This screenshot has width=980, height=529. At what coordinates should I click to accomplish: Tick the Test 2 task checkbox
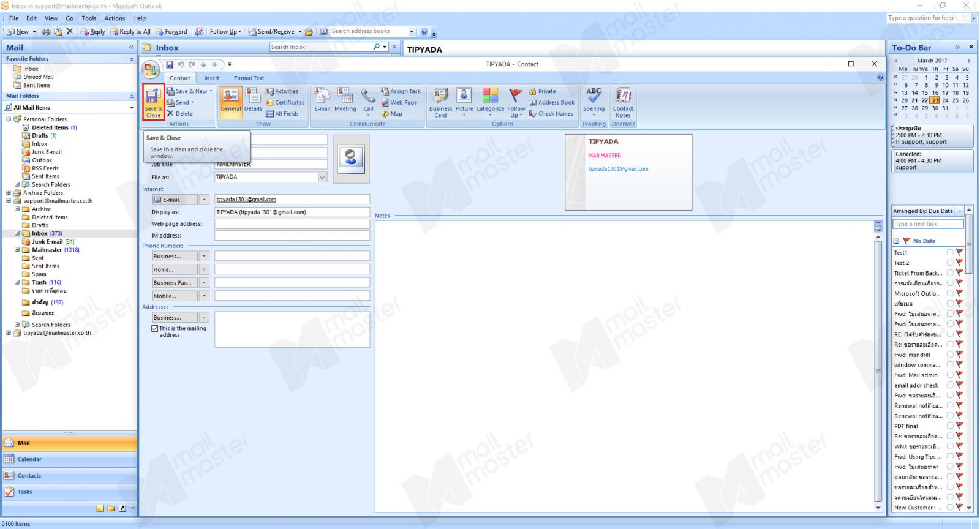pos(950,263)
